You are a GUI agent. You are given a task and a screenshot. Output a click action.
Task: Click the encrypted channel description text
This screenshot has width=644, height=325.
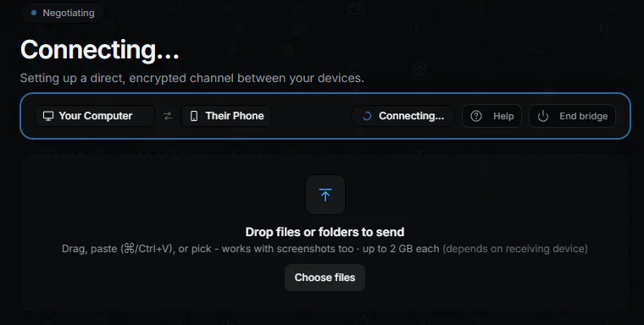click(192, 78)
